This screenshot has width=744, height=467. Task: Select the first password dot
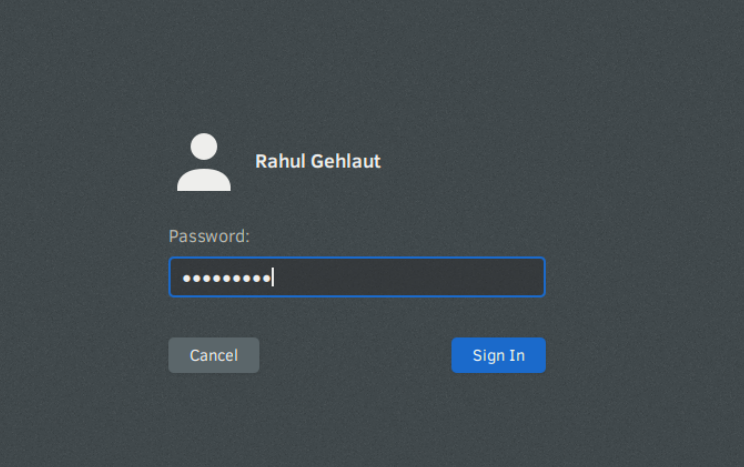(x=187, y=278)
